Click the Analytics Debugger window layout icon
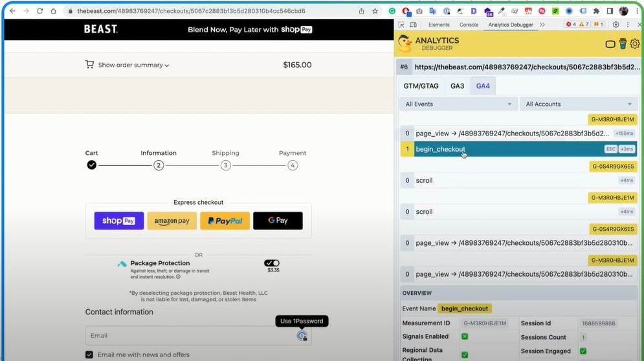This screenshot has height=361, width=644. point(610,44)
